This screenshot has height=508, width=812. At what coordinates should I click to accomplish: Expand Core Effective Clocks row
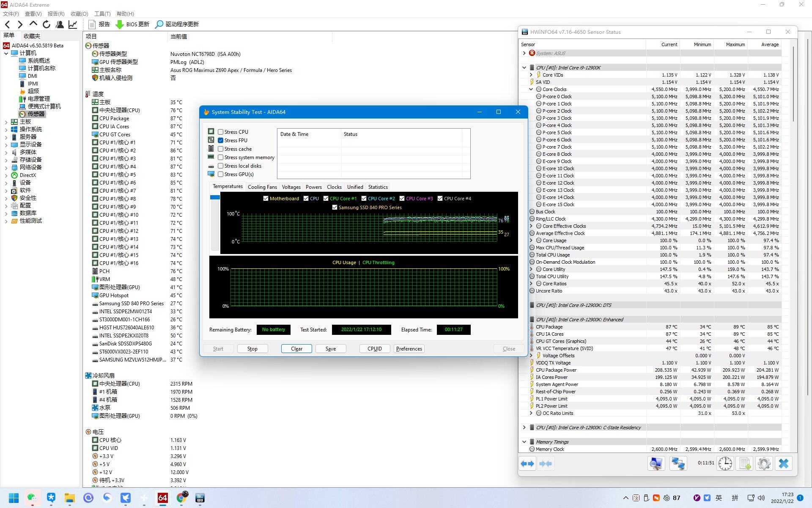[531, 226]
